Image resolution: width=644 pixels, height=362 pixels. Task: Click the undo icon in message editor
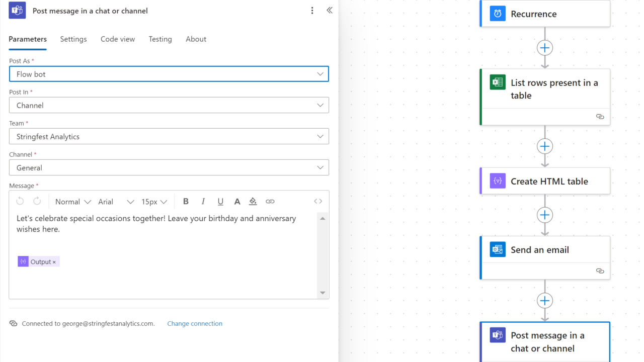click(x=20, y=202)
